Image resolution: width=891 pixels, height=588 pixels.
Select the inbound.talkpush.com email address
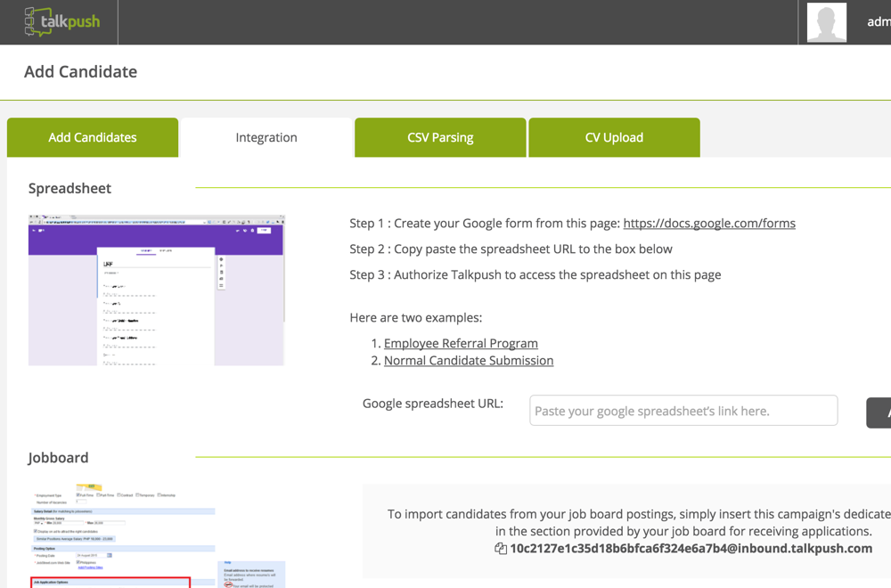tap(691, 549)
